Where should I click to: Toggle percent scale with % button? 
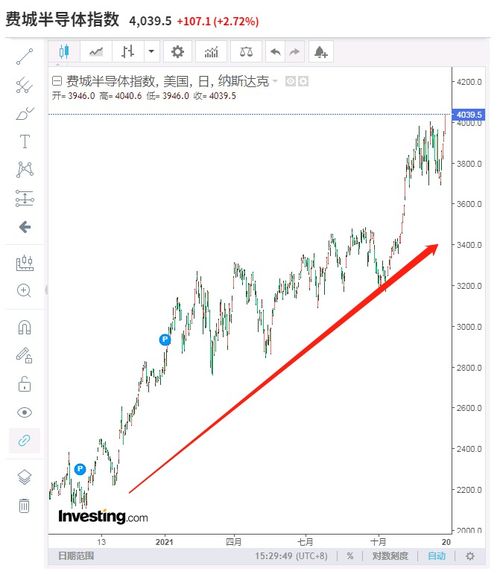coord(350,556)
